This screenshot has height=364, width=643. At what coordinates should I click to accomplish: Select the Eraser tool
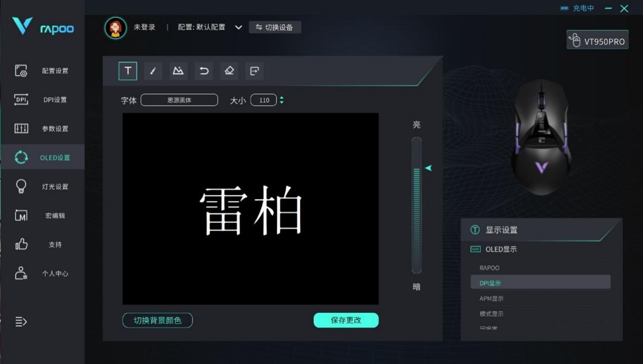229,71
